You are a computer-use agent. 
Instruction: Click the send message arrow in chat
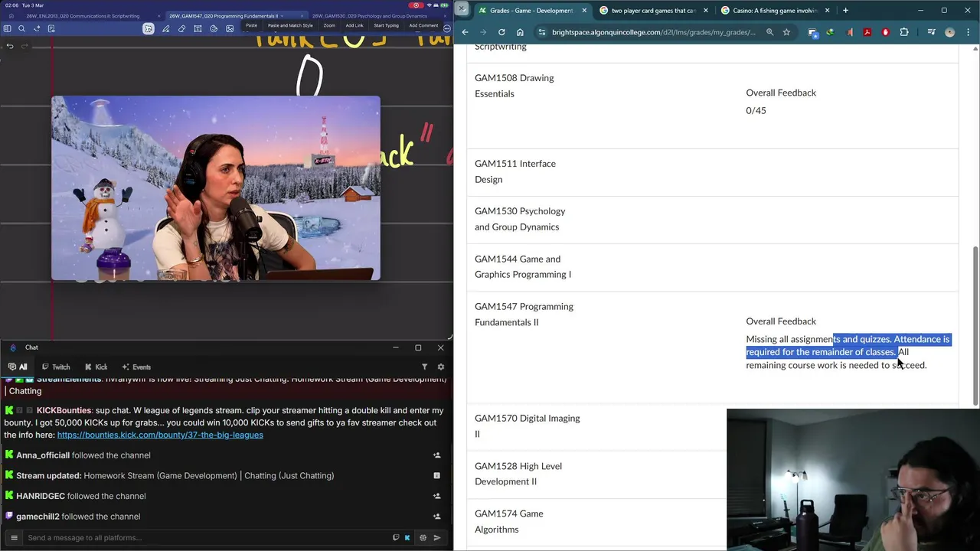[437, 537]
